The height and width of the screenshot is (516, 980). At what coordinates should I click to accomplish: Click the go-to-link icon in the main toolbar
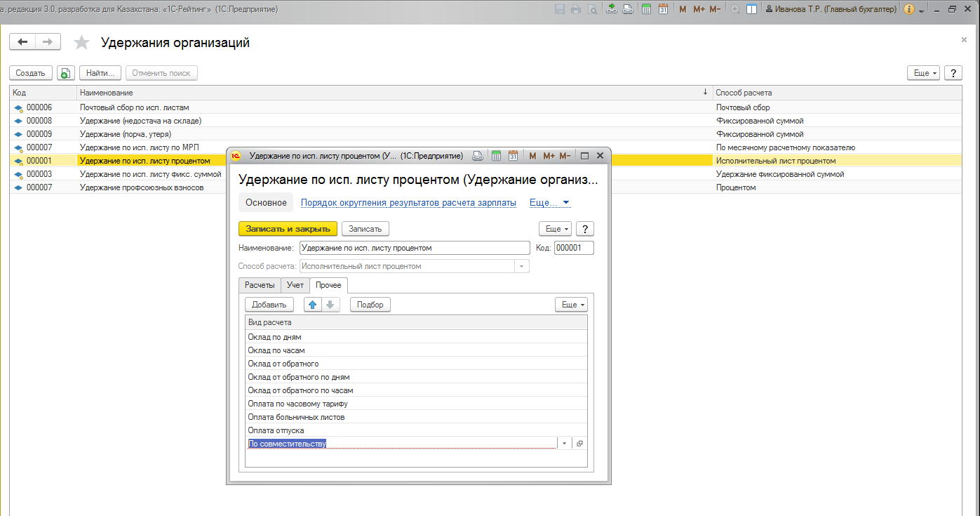click(x=628, y=9)
